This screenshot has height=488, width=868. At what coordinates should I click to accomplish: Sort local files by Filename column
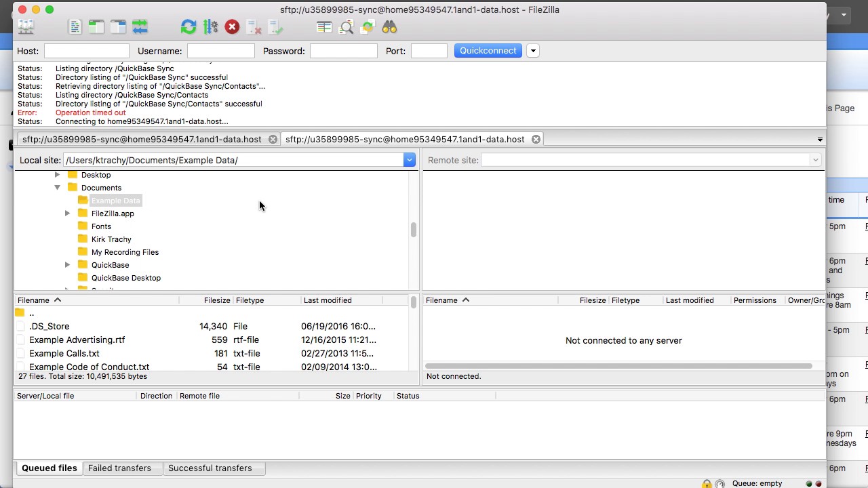[96, 300]
